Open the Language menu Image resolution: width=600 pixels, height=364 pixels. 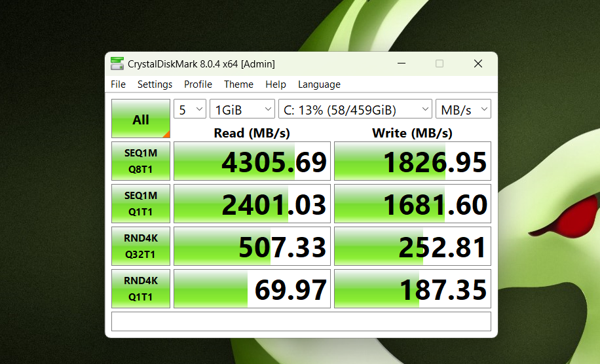[x=319, y=84]
